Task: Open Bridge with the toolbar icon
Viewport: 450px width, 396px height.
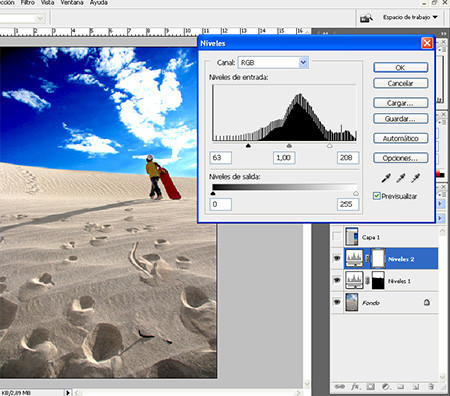Action: coord(366,18)
